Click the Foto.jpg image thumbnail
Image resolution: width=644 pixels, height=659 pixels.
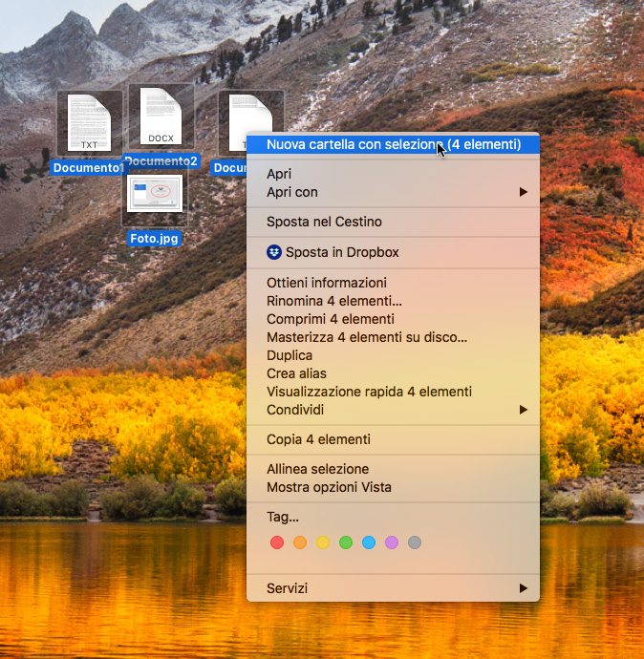tap(154, 194)
